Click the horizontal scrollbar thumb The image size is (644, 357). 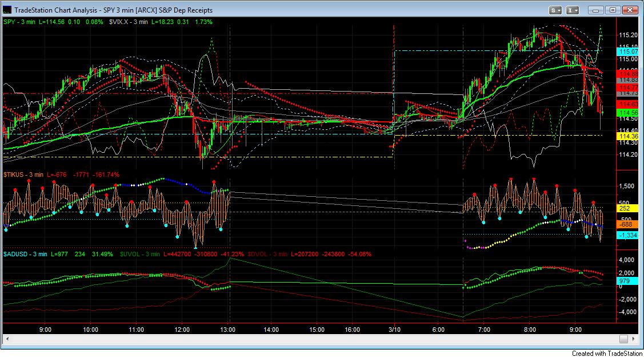pyautogui.click(x=624, y=339)
